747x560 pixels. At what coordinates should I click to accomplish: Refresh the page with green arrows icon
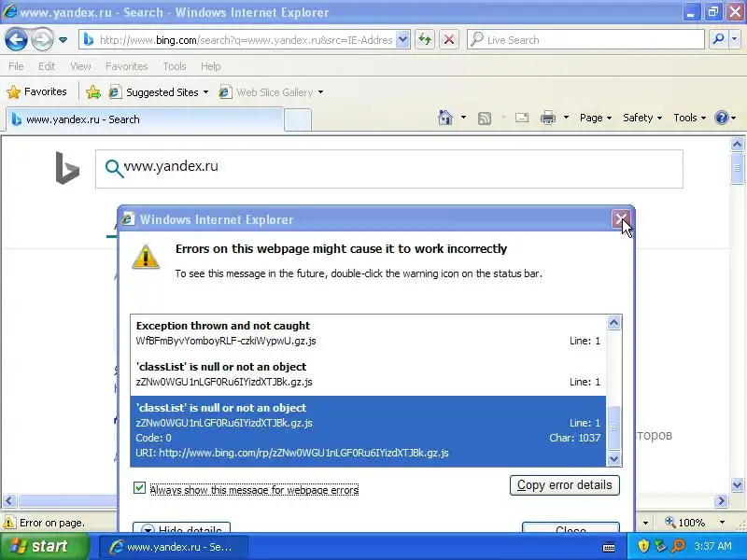tap(425, 40)
